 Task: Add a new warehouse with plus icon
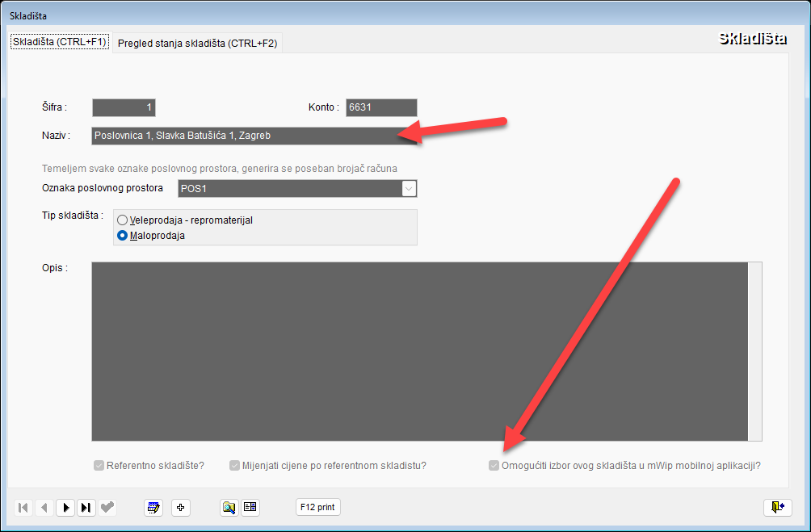point(181,508)
